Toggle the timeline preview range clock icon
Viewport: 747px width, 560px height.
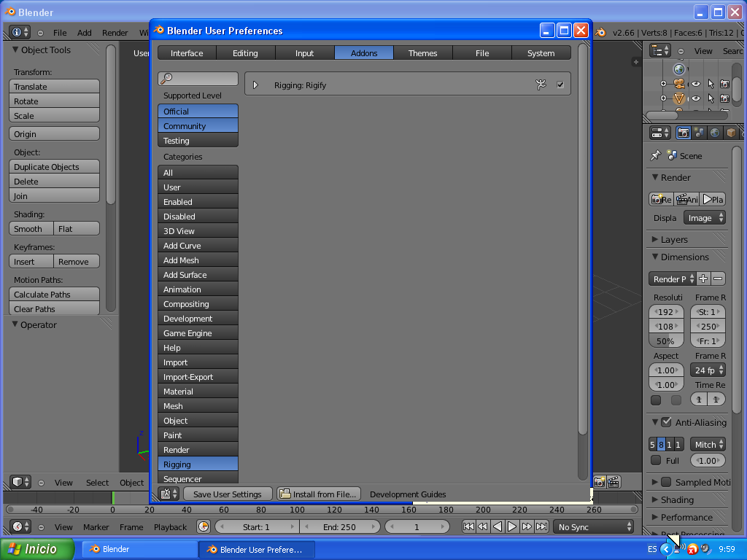coord(204,526)
